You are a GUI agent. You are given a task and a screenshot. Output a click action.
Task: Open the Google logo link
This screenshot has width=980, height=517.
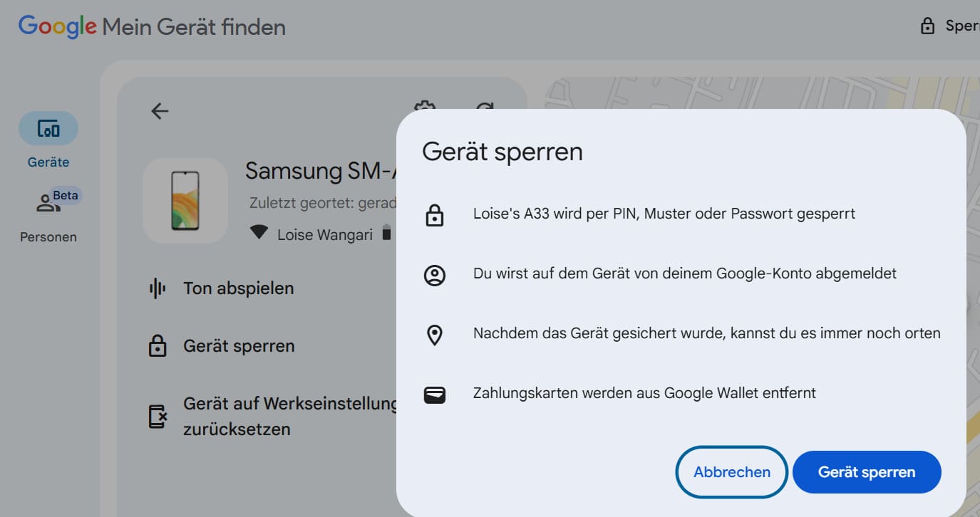pyautogui.click(x=57, y=26)
